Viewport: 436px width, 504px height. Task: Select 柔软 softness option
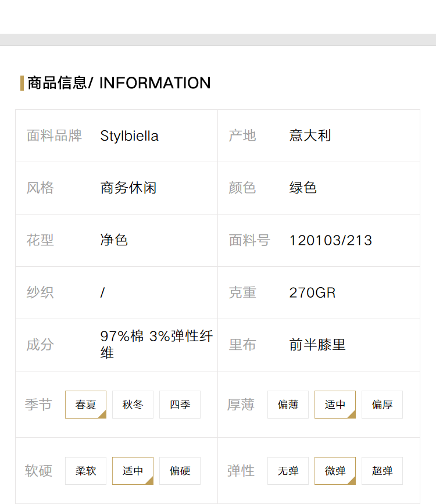[x=85, y=470]
